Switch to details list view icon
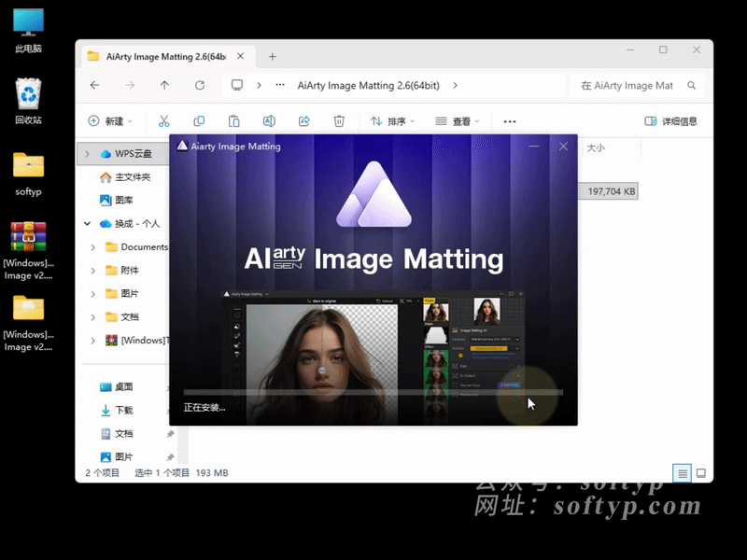The height and width of the screenshot is (560, 747). click(x=683, y=473)
